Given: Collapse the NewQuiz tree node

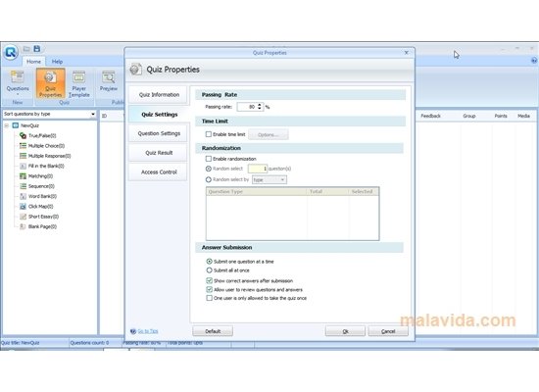Looking at the screenshot, I should click(x=7, y=125).
